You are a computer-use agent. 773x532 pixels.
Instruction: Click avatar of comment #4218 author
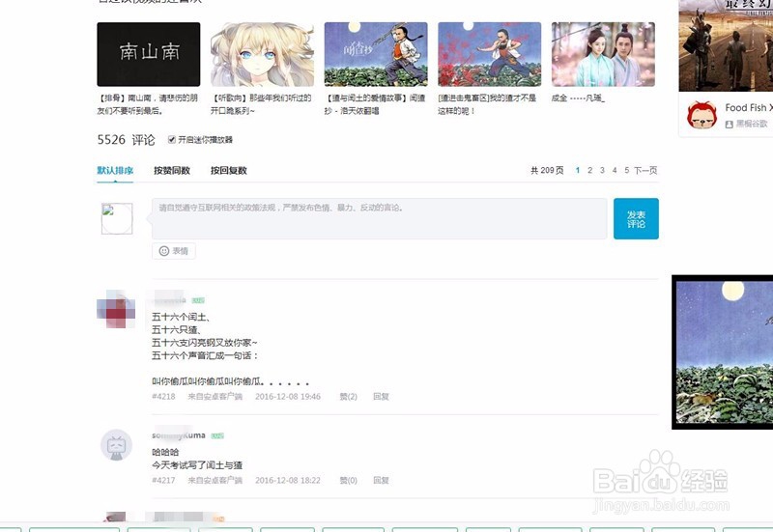tap(116, 309)
